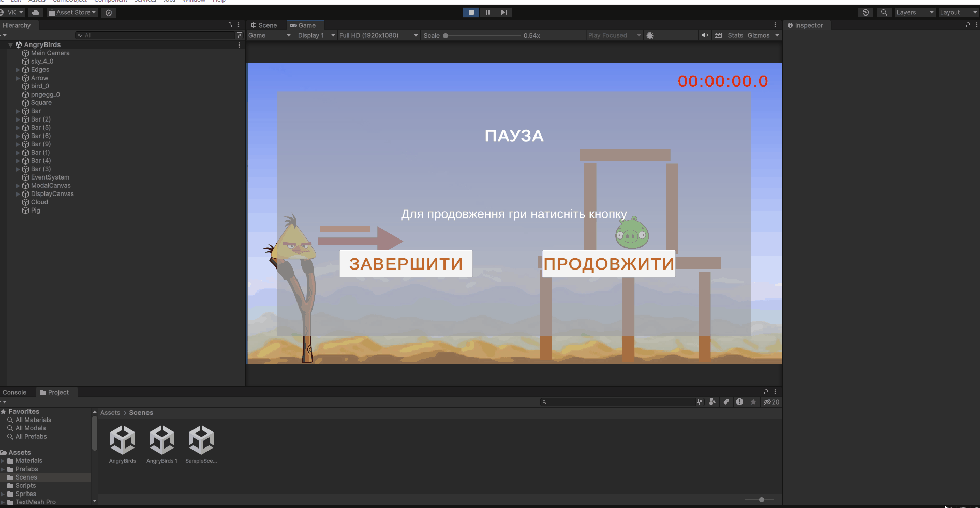Screen dimensions: 980x508
Task: Open the Game view mode dropdown
Action: point(270,35)
